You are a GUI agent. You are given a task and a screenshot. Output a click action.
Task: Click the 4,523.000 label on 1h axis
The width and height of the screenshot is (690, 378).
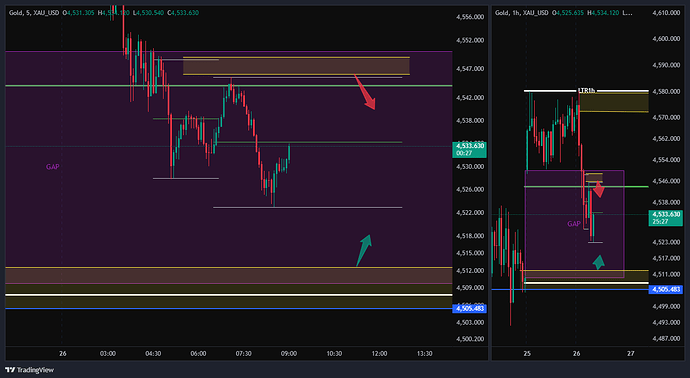pyautogui.click(x=666, y=242)
